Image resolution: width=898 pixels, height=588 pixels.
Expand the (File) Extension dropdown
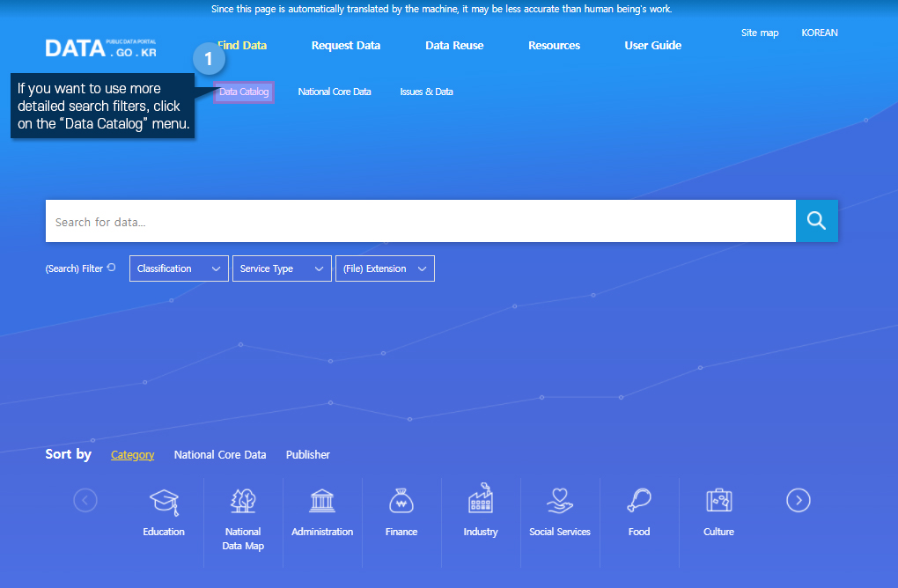[385, 268]
